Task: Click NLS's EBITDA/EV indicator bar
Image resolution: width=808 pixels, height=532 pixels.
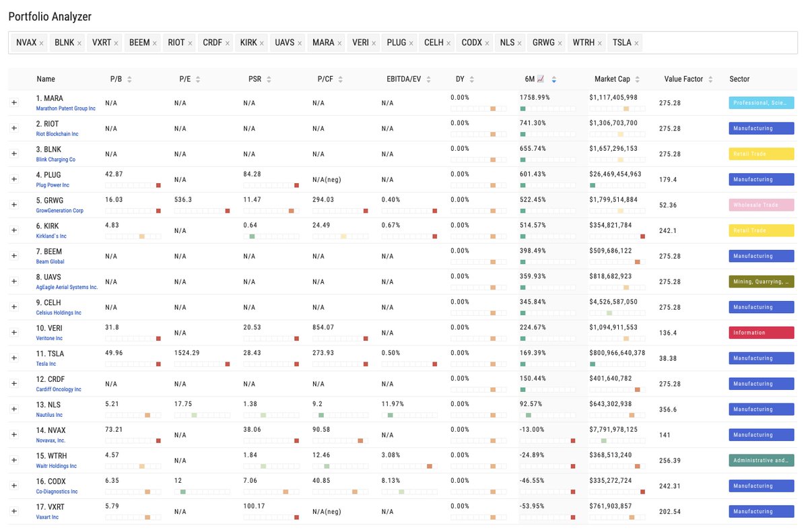Action: pyautogui.click(x=409, y=415)
